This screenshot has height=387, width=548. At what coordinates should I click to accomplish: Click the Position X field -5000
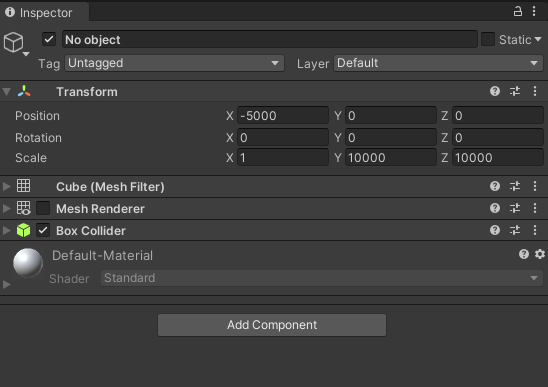(x=283, y=115)
